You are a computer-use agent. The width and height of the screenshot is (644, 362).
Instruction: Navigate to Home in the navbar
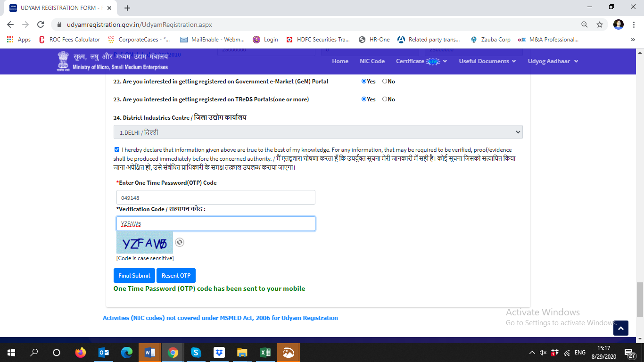pos(340,61)
